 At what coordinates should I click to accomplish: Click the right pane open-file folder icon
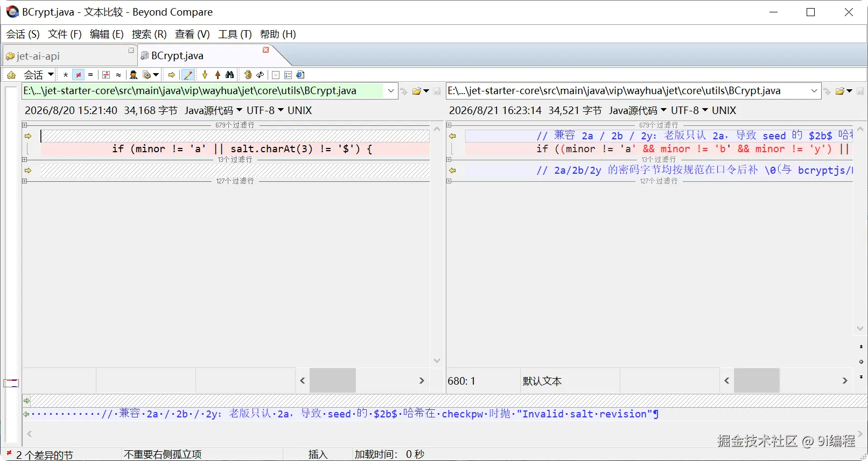pos(840,91)
